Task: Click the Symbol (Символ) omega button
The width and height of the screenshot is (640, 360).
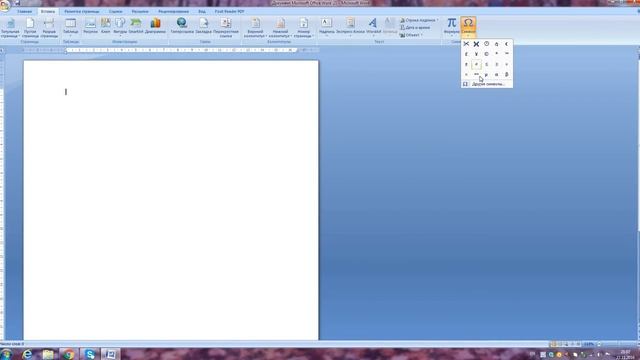Action: click(468, 26)
